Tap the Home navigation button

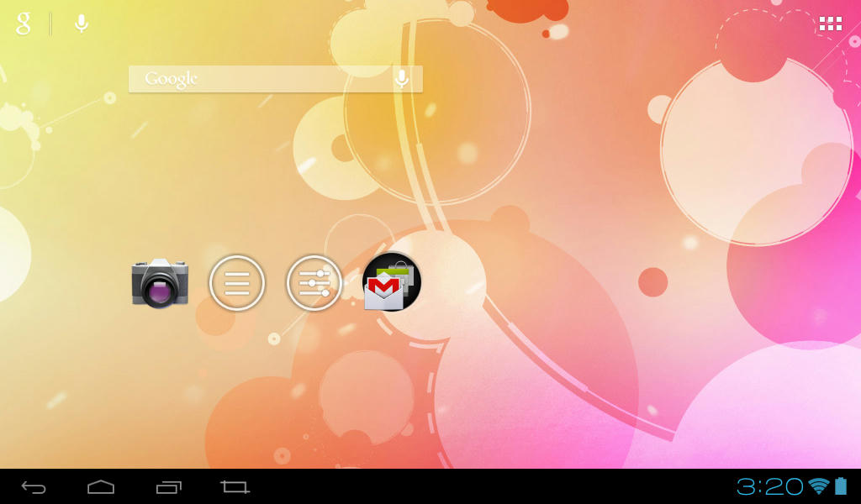pyautogui.click(x=101, y=487)
